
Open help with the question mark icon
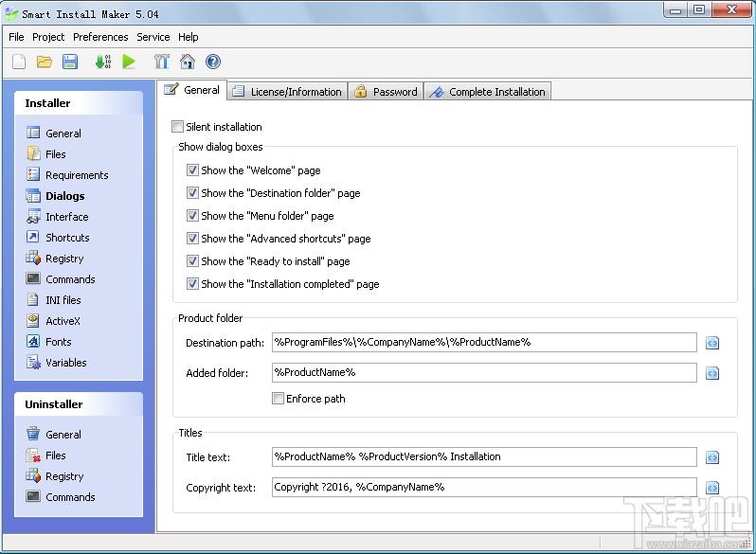click(212, 62)
